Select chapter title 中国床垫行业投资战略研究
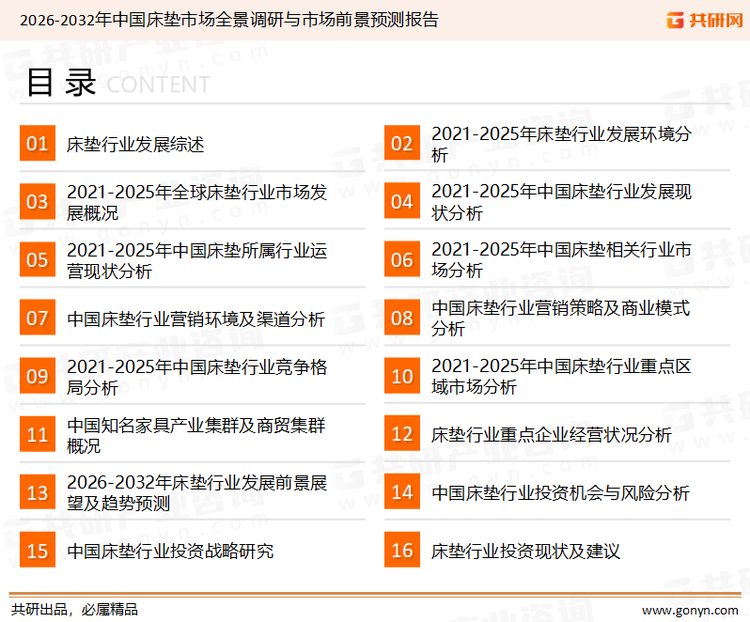Image resolution: width=750 pixels, height=622 pixels. (170, 551)
